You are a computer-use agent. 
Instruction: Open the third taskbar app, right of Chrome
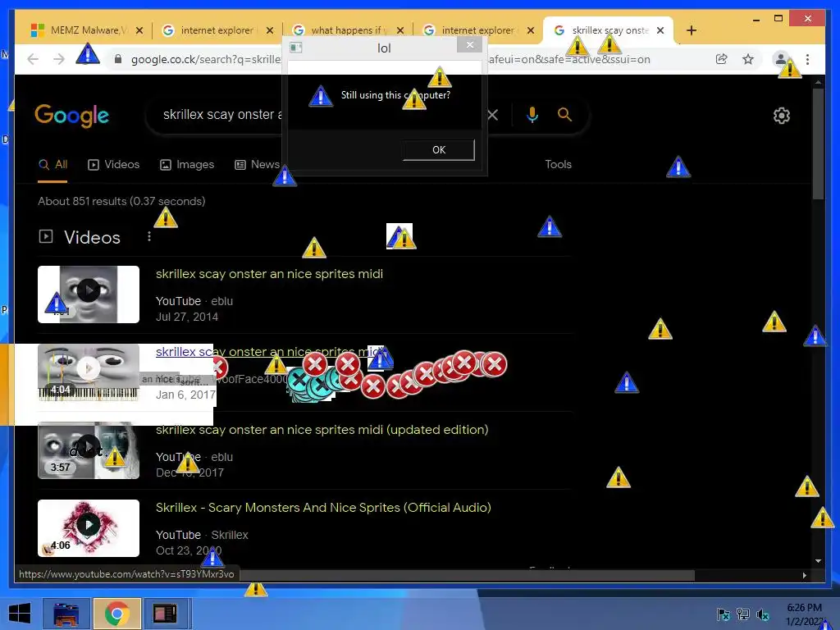click(x=166, y=614)
